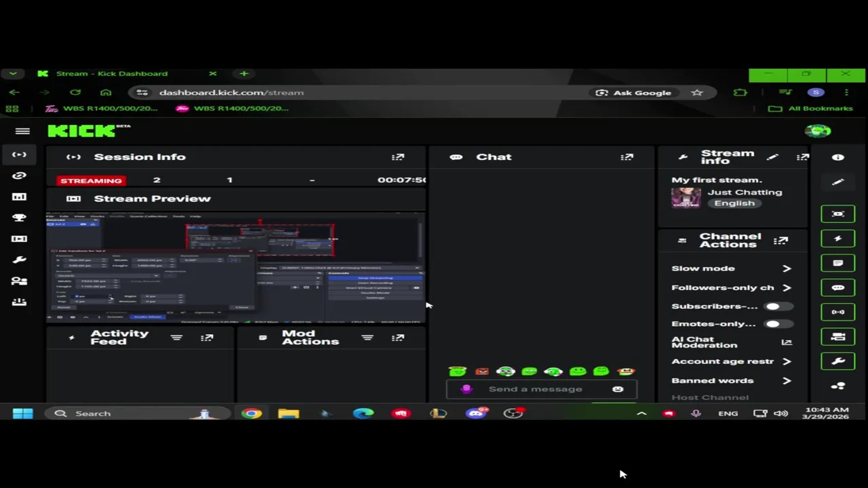Toggle the stream preview widget in right toolbar
Screen dimensions: 868x488
[x=838, y=214]
